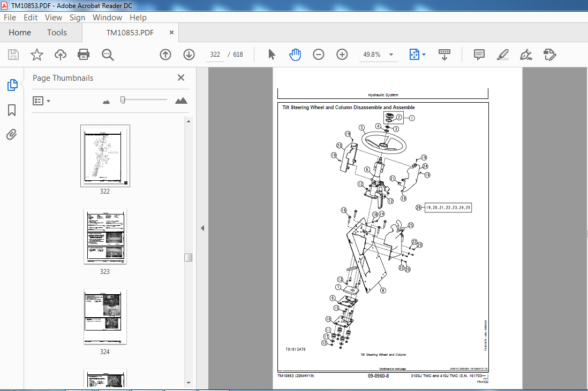
Task: Switch to the Tools tab
Action: pos(57,33)
